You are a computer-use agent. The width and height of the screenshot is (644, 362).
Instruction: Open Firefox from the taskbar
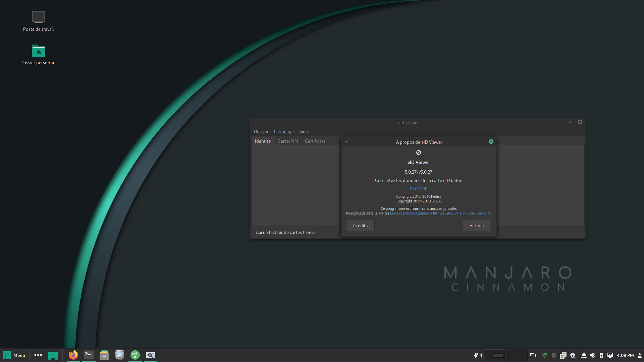(x=73, y=355)
